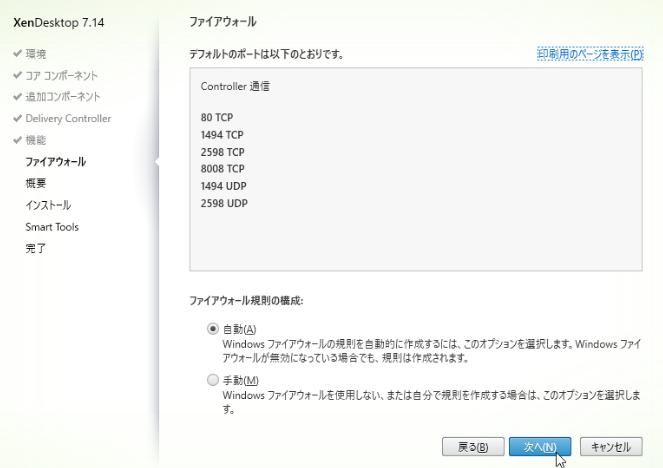Click the 80 TCP port entry
663x468 pixels.
click(x=217, y=117)
